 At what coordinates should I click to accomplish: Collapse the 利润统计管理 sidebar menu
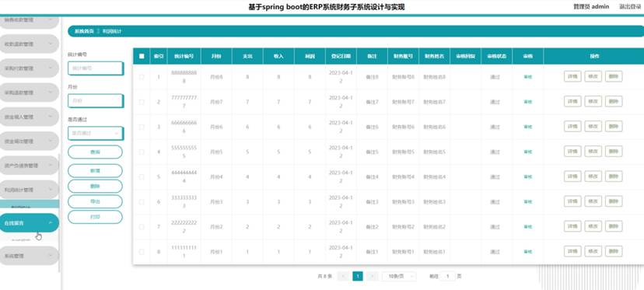pyautogui.click(x=28, y=190)
